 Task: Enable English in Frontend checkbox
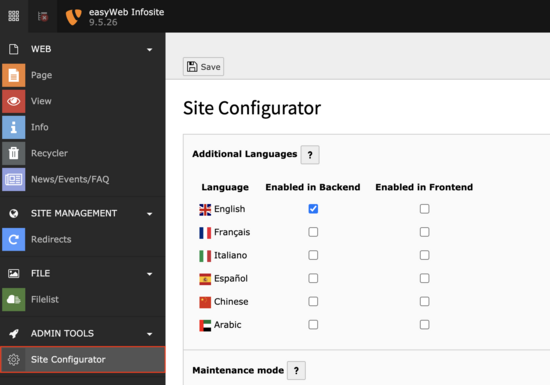coord(424,209)
